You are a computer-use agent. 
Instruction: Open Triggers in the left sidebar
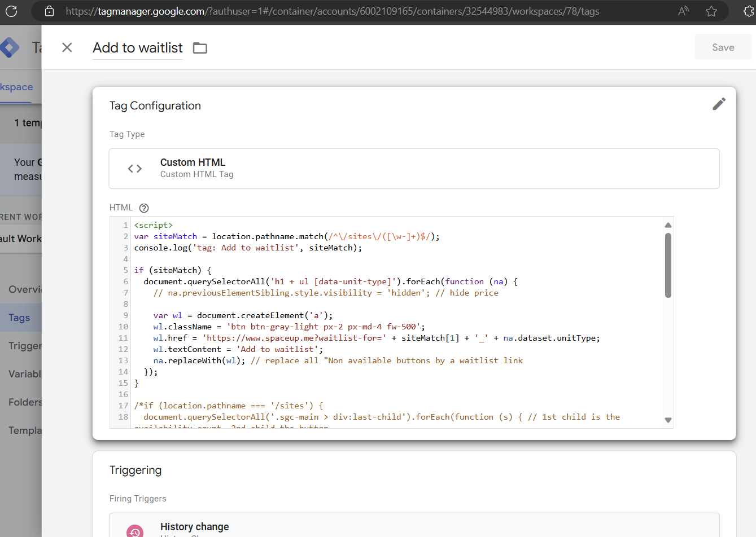[x=25, y=346]
